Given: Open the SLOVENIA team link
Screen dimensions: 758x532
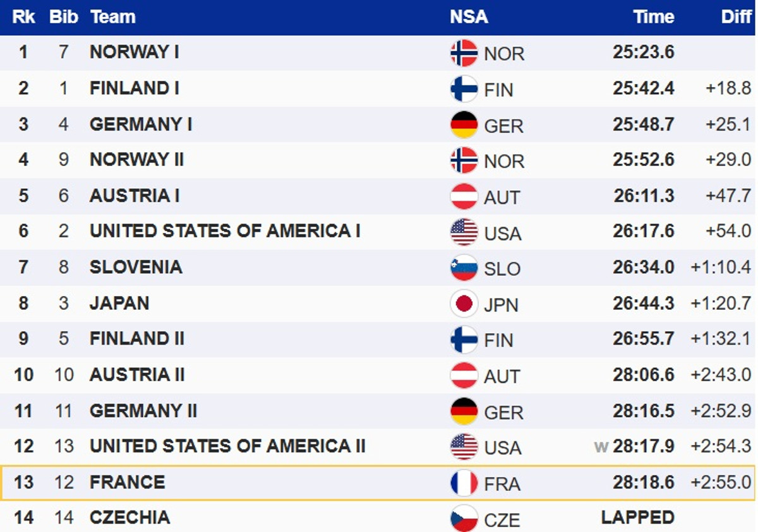Looking at the screenshot, I should coord(136,267).
